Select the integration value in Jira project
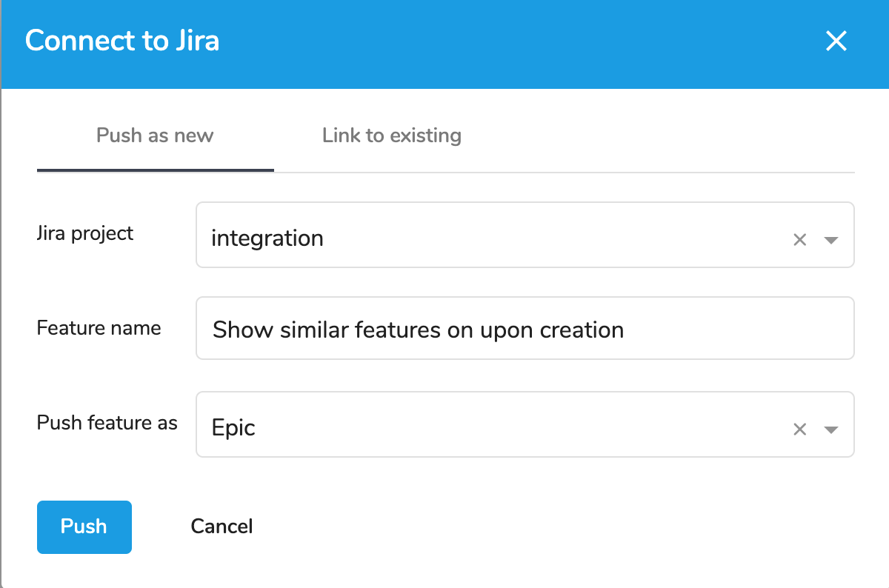889x588 pixels. point(267,238)
